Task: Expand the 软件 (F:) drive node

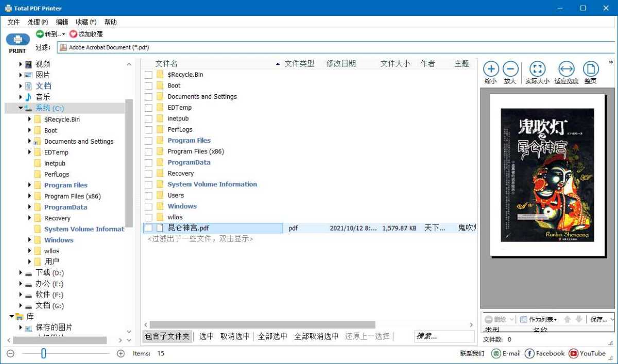Action: [21, 295]
